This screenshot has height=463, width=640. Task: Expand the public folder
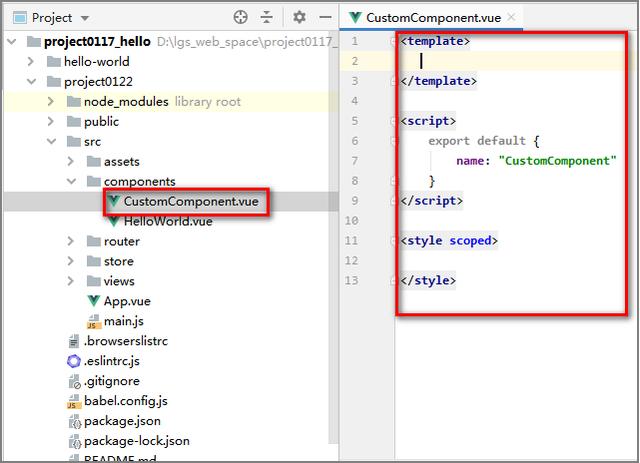[x=51, y=122]
